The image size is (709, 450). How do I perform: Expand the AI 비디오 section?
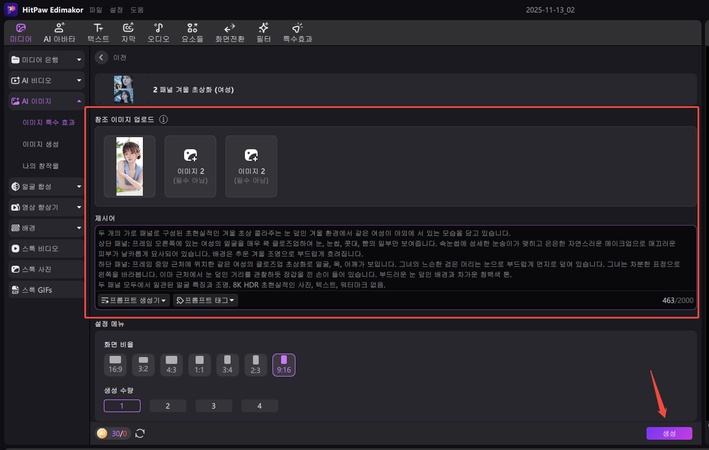(x=47, y=81)
